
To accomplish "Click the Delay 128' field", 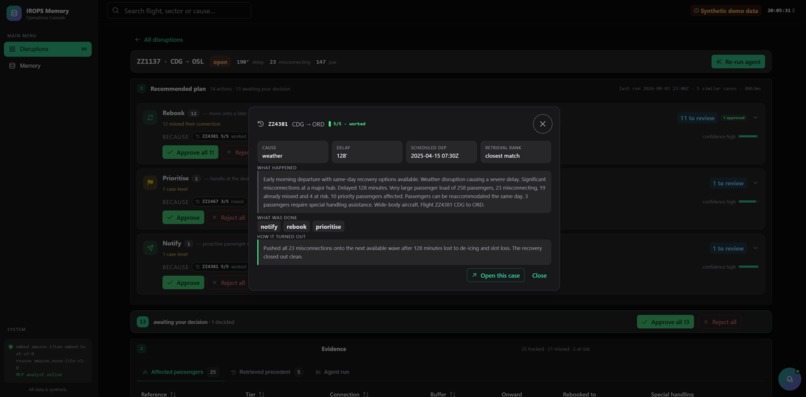I will pyautogui.click(x=367, y=152).
